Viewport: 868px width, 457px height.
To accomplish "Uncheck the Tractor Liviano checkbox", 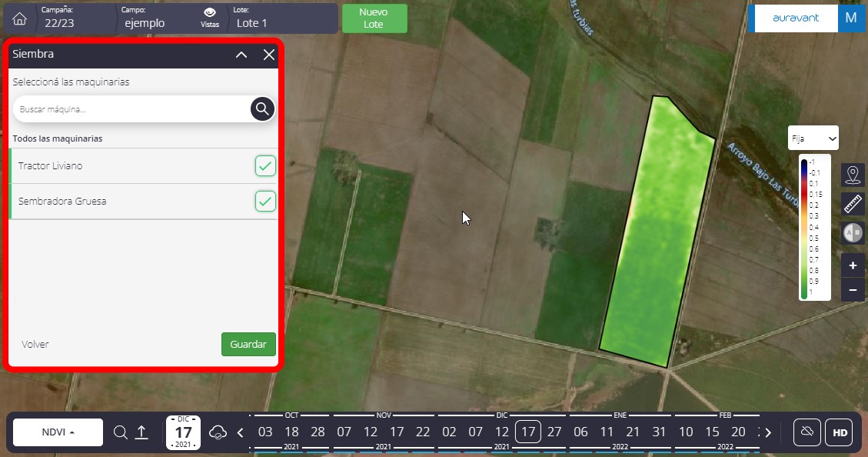I will (265, 165).
